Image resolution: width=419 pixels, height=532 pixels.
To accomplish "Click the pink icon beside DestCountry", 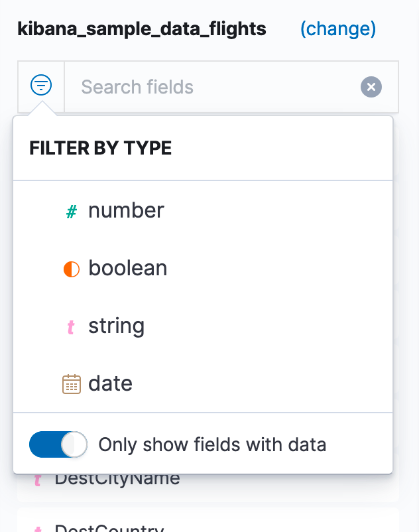I will pyautogui.click(x=38, y=529).
